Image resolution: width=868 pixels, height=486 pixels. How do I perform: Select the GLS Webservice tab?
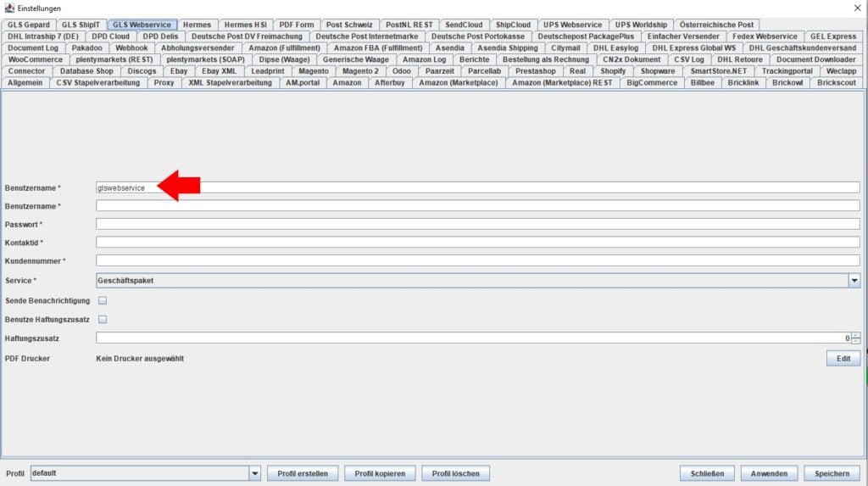[142, 25]
